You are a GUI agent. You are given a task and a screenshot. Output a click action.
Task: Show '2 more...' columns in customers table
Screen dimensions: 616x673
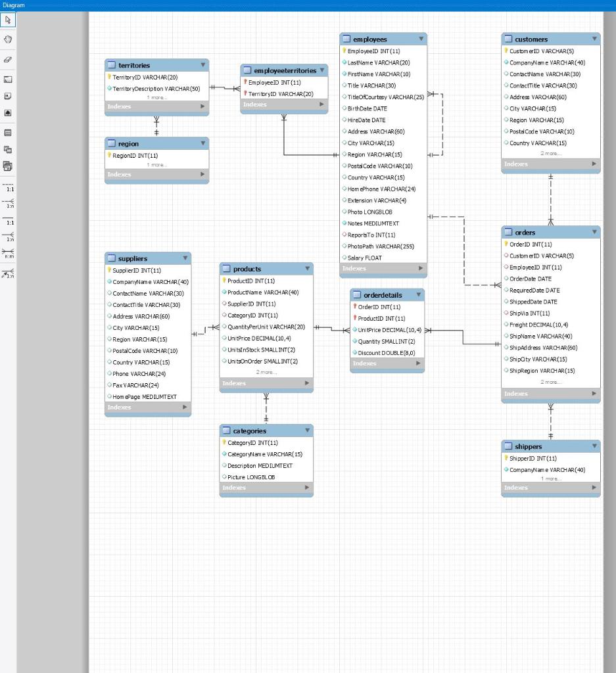551,154
